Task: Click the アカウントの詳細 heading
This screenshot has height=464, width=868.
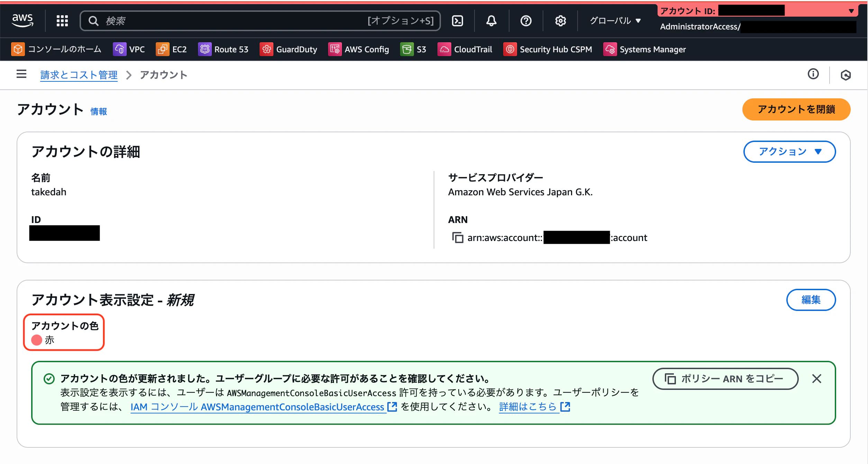Action: 86,152
